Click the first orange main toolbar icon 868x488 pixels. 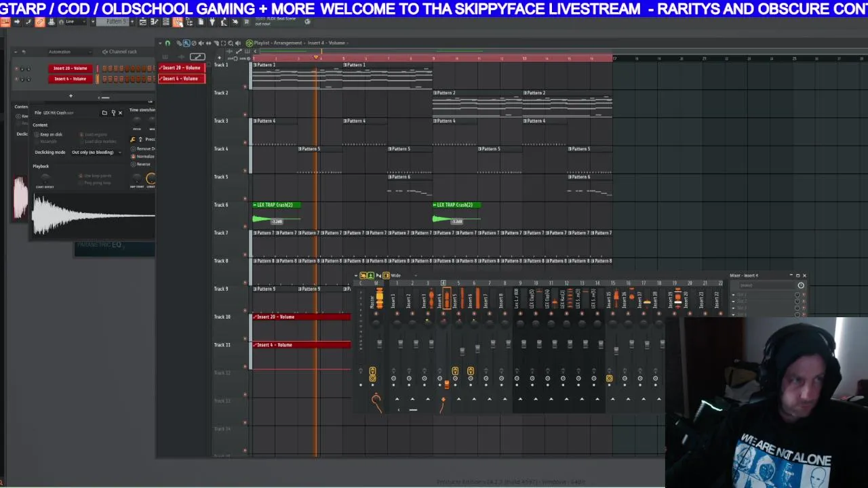[x=5, y=22]
